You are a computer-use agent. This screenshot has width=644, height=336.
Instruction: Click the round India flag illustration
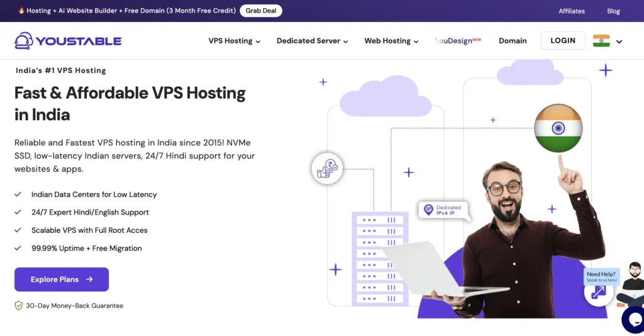click(558, 128)
